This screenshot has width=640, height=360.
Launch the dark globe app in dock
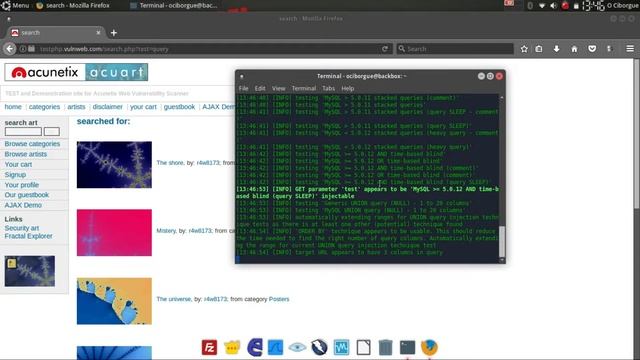(319, 347)
